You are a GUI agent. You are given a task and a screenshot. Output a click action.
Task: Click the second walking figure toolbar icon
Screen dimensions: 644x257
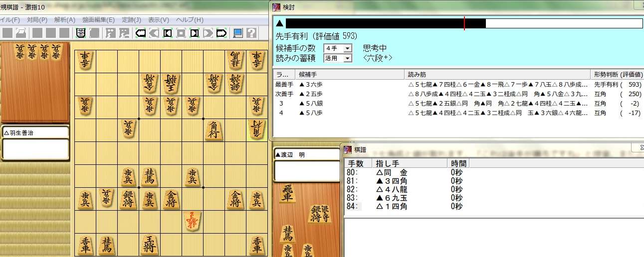[124, 33]
